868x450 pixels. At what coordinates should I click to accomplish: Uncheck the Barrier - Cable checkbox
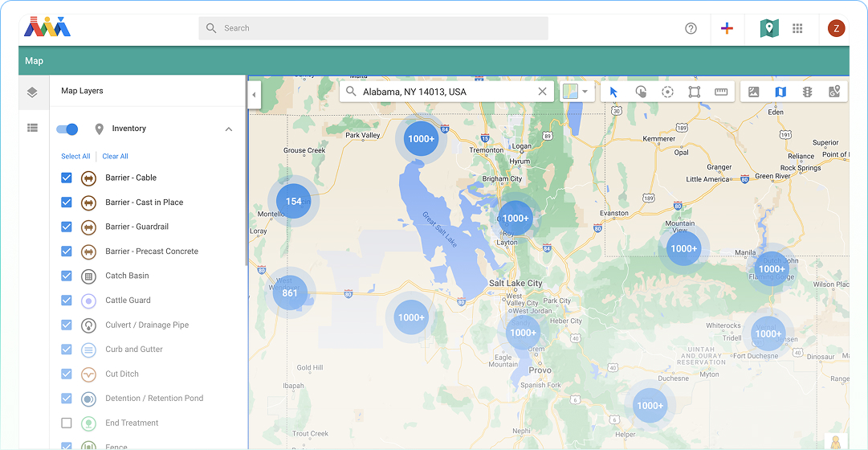(x=67, y=178)
